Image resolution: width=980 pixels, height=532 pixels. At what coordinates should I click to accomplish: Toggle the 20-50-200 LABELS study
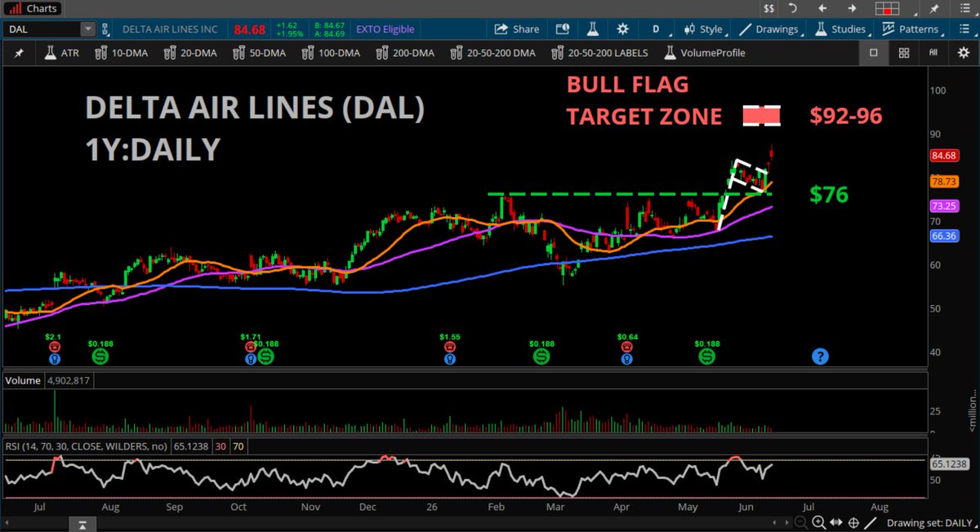(599, 53)
